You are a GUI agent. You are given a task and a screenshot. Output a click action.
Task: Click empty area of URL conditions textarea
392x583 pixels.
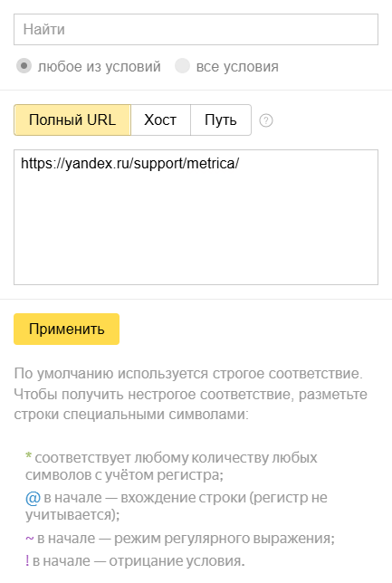pyautogui.click(x=196, y=231)
